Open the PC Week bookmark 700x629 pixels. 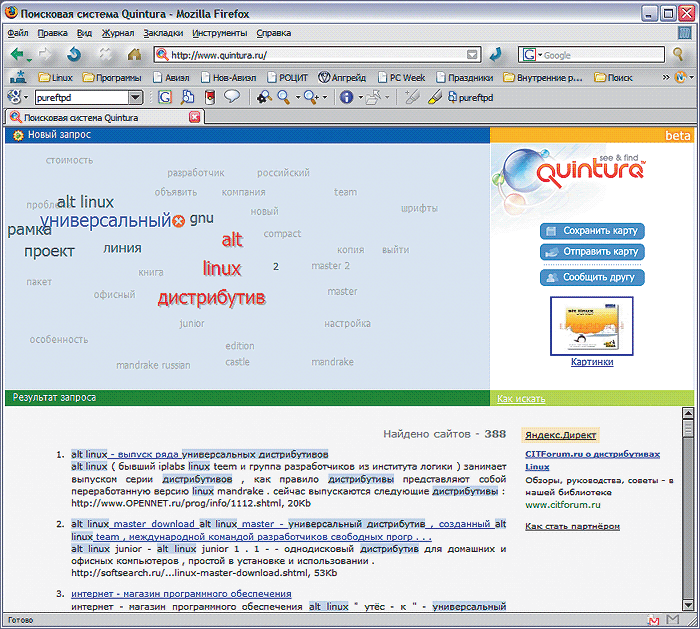tap(402, 78)
